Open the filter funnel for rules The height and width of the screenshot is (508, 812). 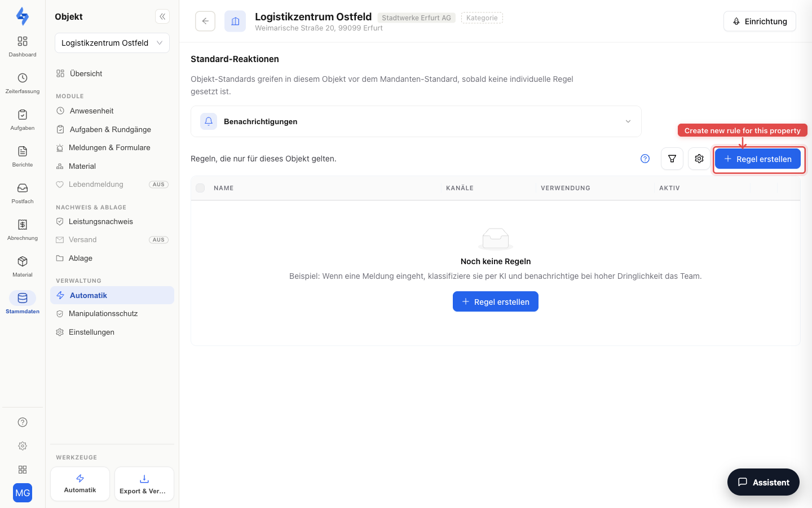672,159
